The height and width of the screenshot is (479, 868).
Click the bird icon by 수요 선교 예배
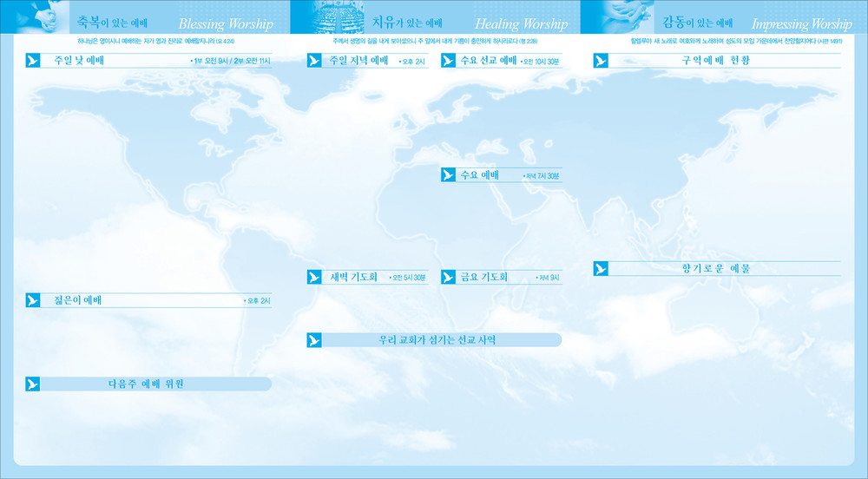coord(448,61)
